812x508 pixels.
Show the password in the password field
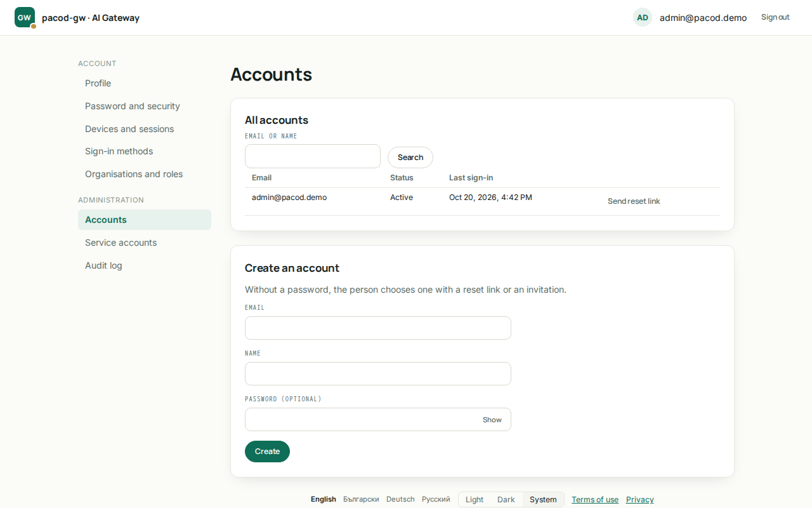[492, 420]
